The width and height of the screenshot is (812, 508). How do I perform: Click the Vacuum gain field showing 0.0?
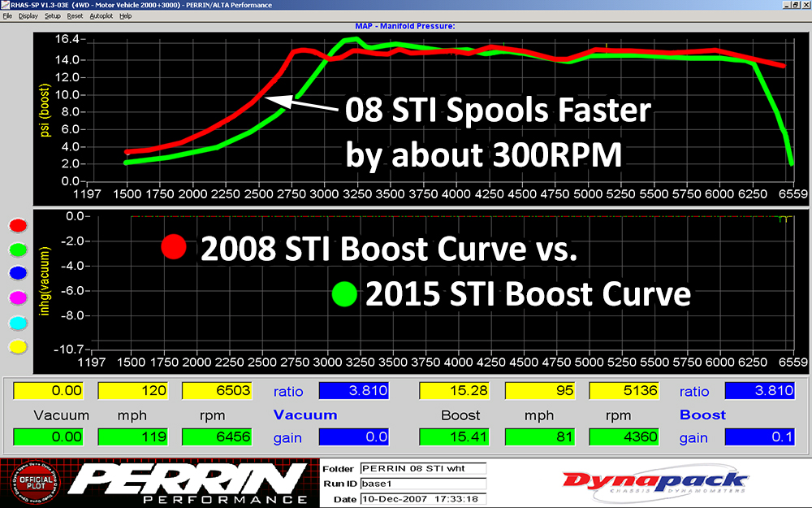coord(354,436)
